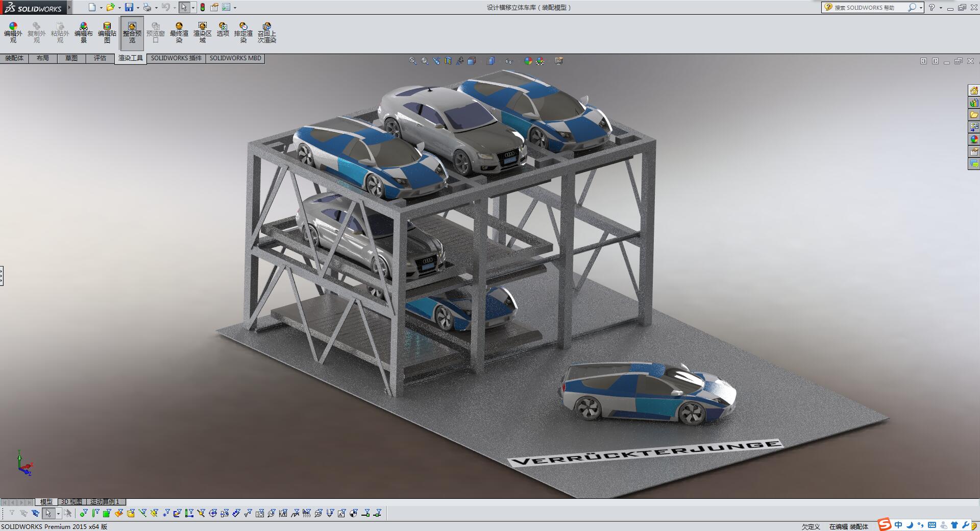Open SOLIDWORKS Resources home icon in task pane

pyautogui.click(x=974, y=90)
